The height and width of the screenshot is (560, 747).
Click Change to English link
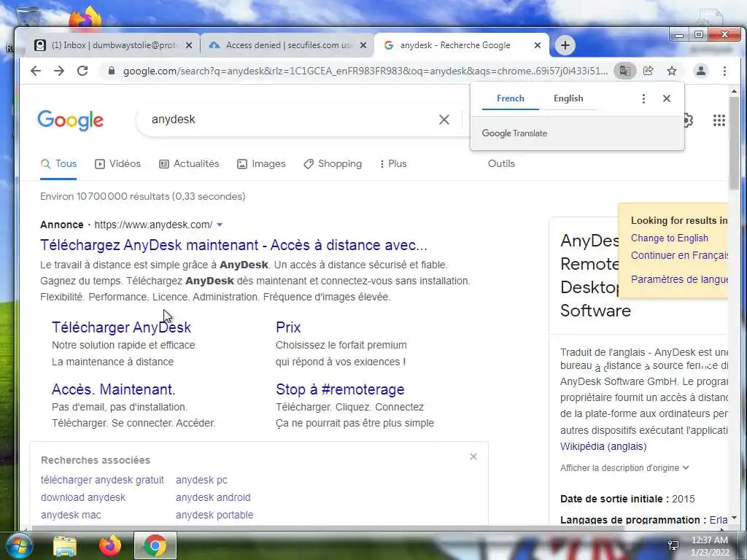click(670, 238)
